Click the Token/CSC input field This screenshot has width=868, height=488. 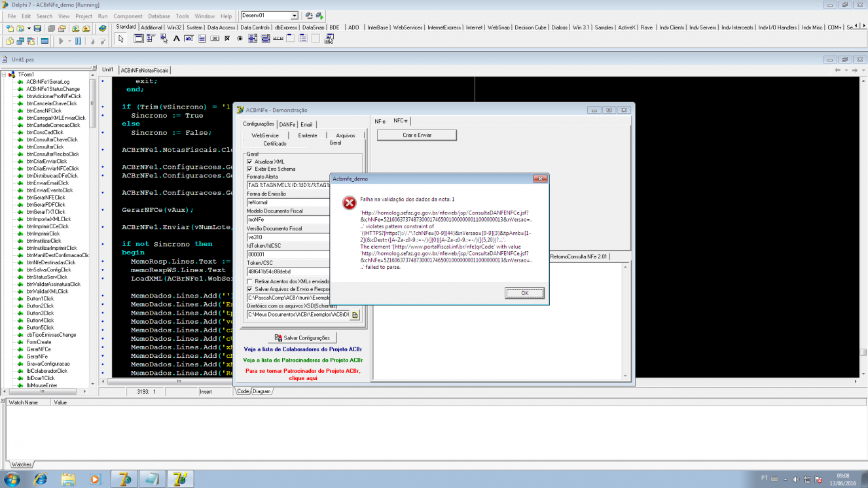[x=288, y=271]
